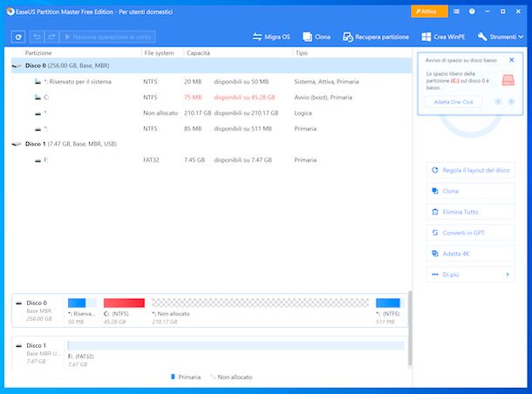Open Migra OS tool
532x394 pixels.
[x=271, y=37]
